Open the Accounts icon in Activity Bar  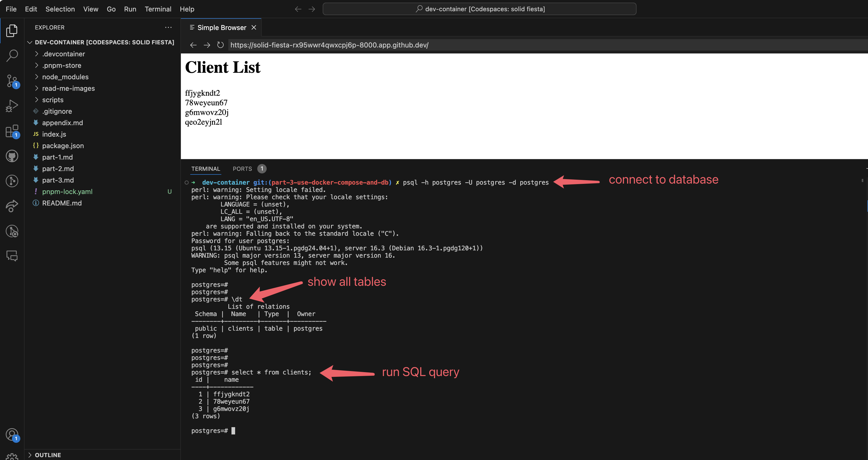coord(12,435)
